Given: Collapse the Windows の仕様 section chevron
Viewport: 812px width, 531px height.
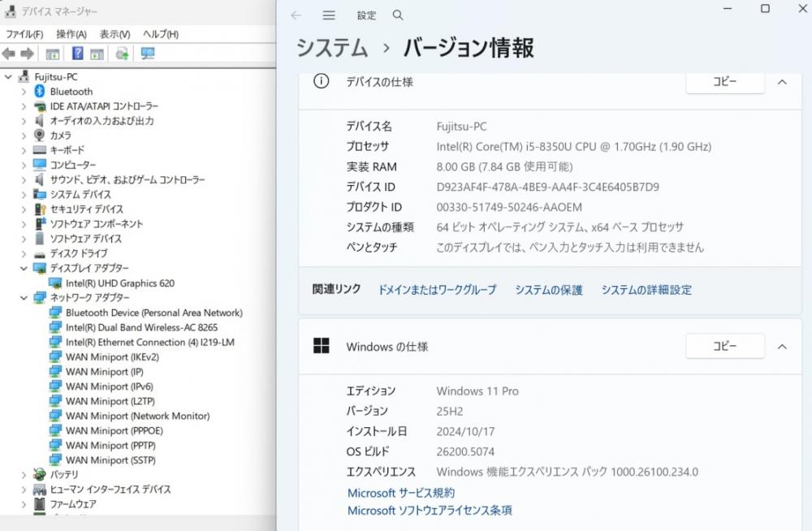Looking at the screenshot, I should click(x=782, y=347).
